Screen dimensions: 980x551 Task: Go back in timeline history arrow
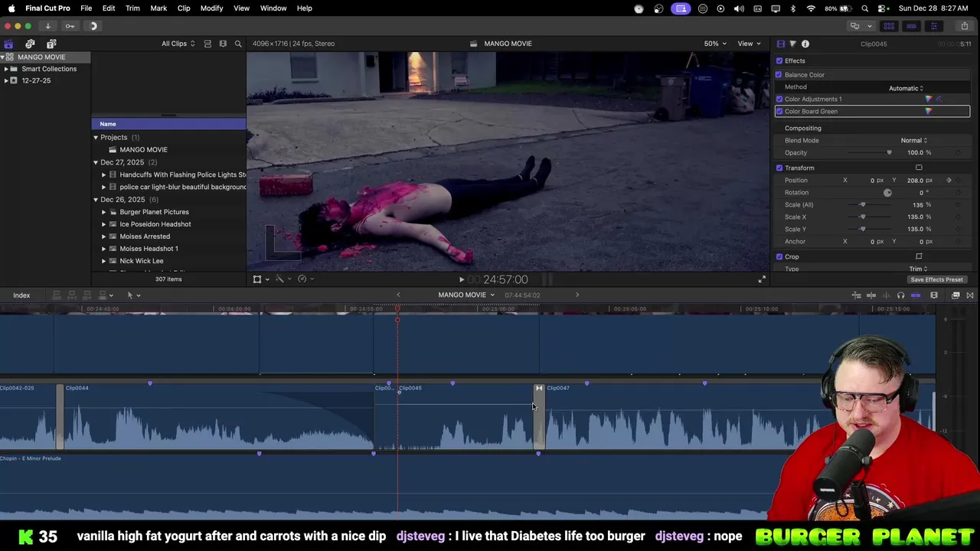tap(398, 295)
